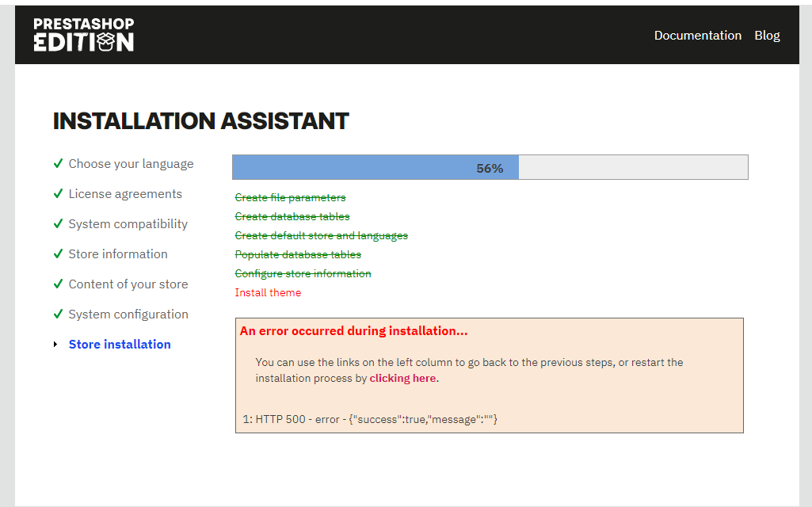Click the checkmark next to License agreements
The height and width of the screenshot is (507, 812).
coord(58,193)
